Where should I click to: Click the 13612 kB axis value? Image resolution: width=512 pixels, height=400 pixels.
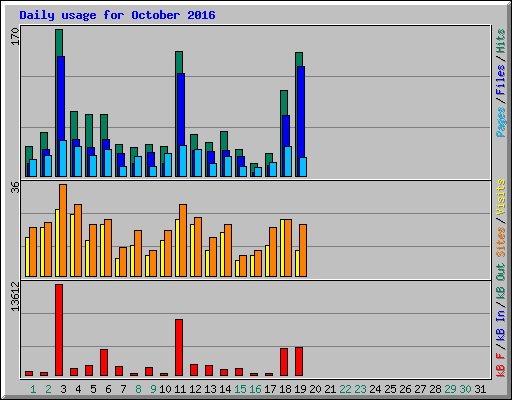pyautogui.click(x=15, y=296)
